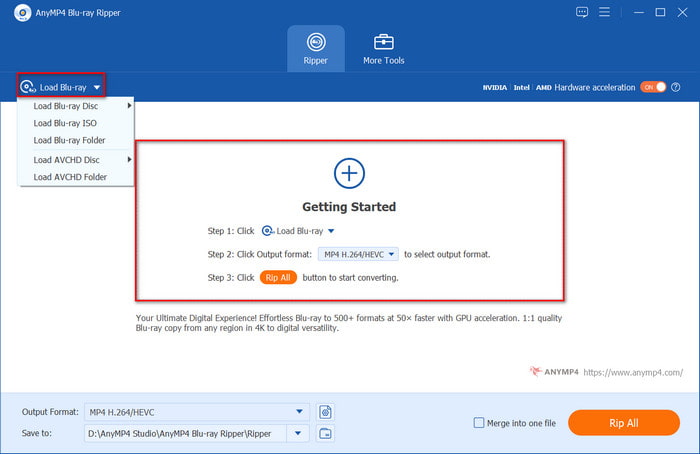Click the Getting Started heading
Viewport: 700px width, 454px height.
pyautogui.click(x=349, y=207)
